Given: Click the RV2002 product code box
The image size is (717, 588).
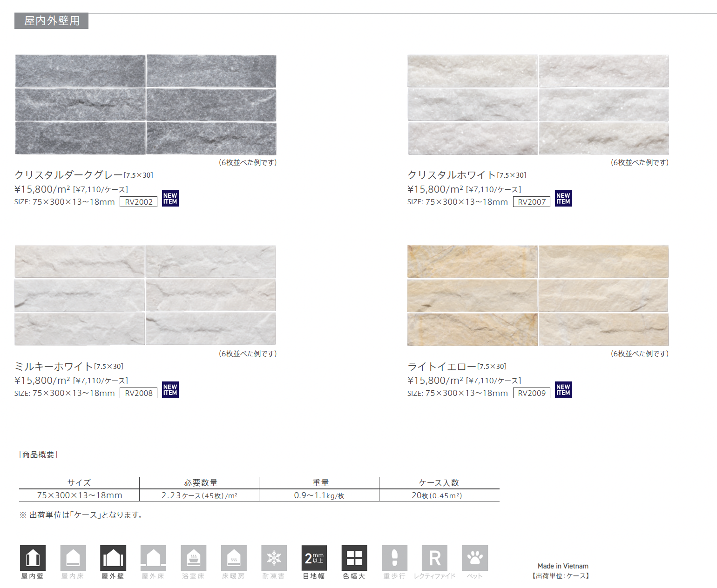Looking at the screenshot, I should pyautogui.click(x=139, y=202).
